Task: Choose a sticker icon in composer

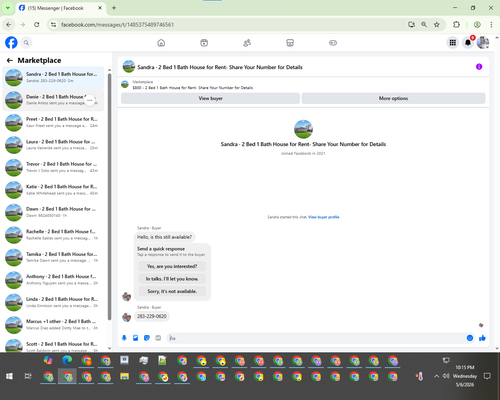Action: click(147, 338)
